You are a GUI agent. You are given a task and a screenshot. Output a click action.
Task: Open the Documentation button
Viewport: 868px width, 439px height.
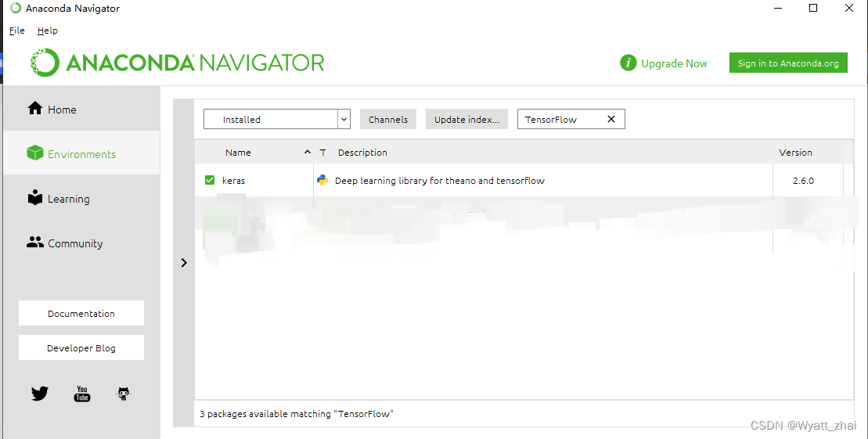pyautogui.click(x=81, y=313)
